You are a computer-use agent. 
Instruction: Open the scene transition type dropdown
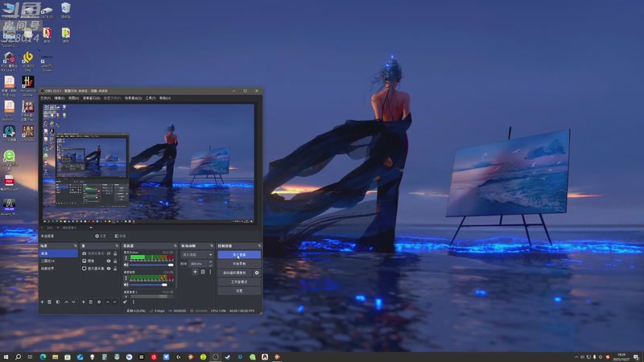tap(197, 255)
